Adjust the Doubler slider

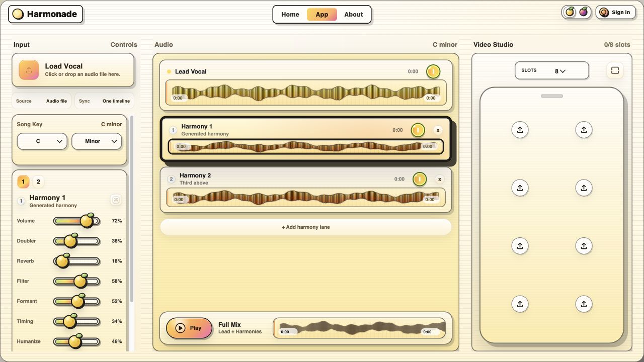pos(77,241)
